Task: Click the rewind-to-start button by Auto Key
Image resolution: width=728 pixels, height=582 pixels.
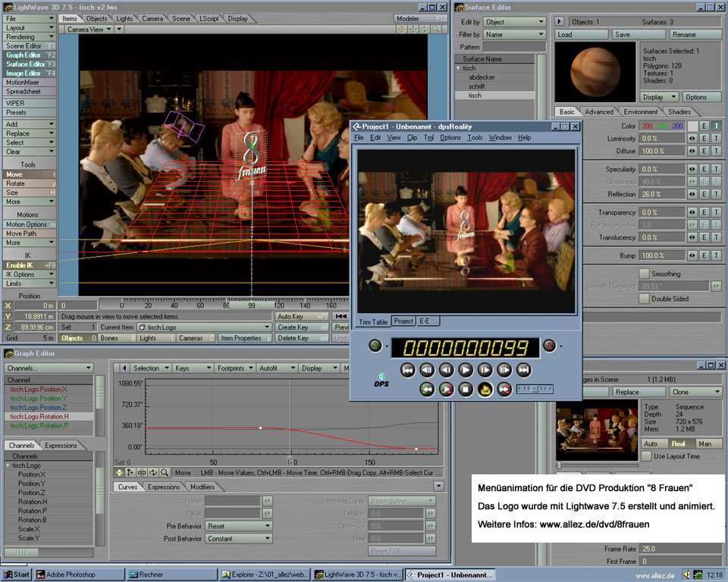Action: 340,316
